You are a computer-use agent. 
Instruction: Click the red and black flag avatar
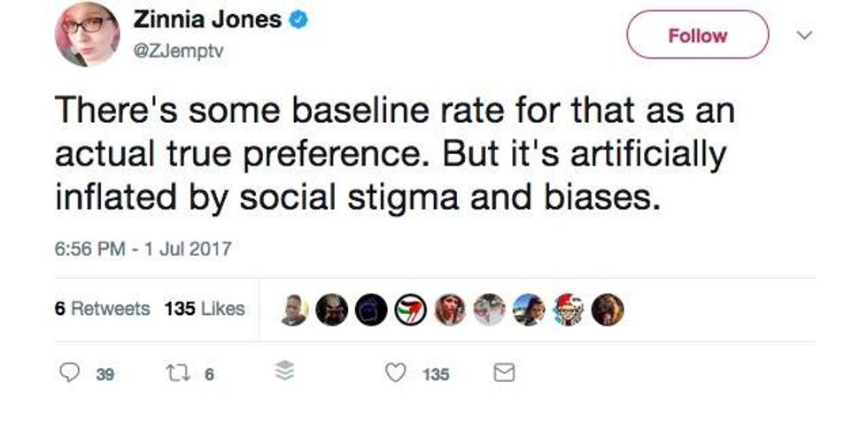pos(411,310)
